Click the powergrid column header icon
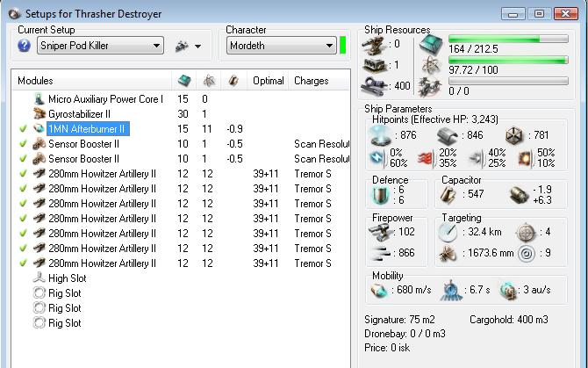The image size is (588, 368). pyautogui.click(x=209, y=81)
